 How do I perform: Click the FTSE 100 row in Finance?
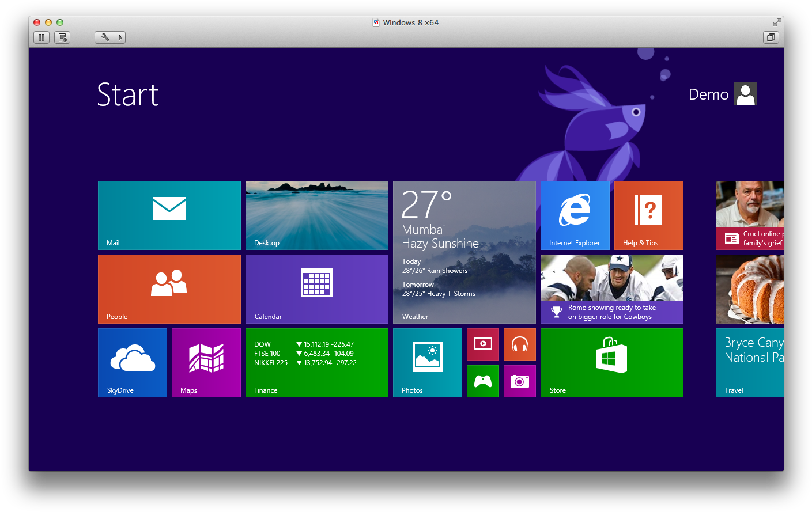click(304, 354)
